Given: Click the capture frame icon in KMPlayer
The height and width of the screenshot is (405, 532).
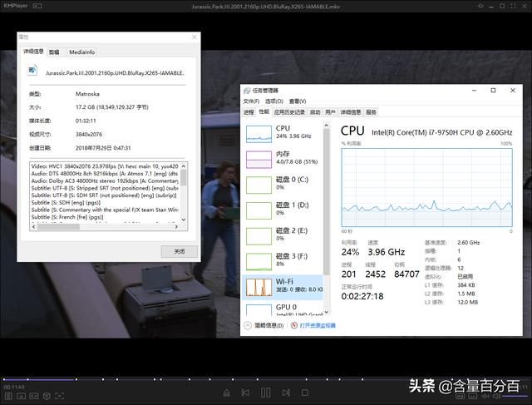Looking at the screenshot, I should click(59, 396).
